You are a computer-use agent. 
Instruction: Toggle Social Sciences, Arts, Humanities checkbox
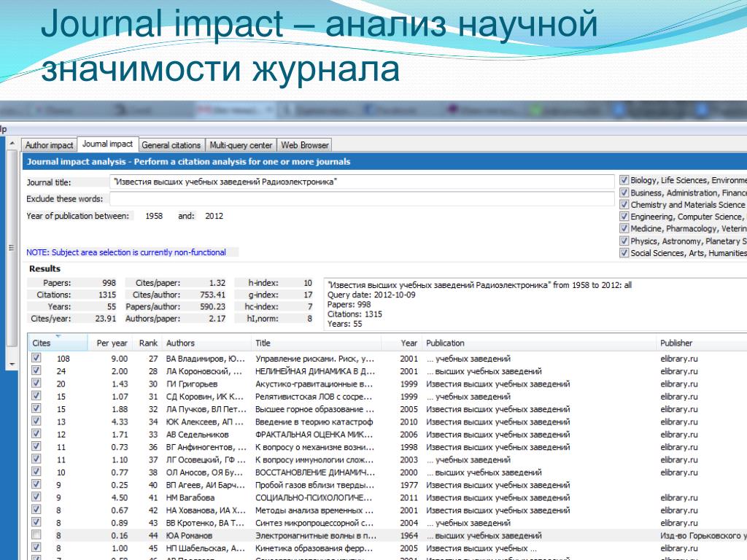[x=624, y=253]
